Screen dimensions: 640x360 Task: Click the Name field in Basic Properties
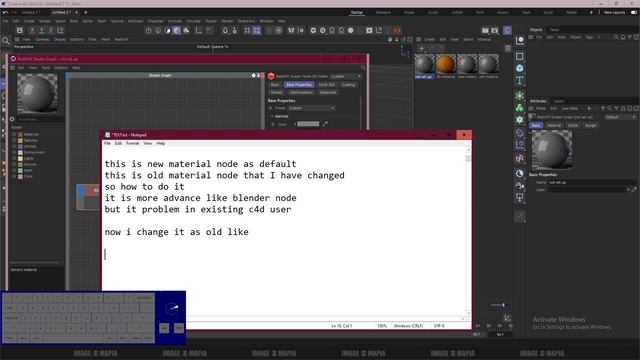[592, 182]
